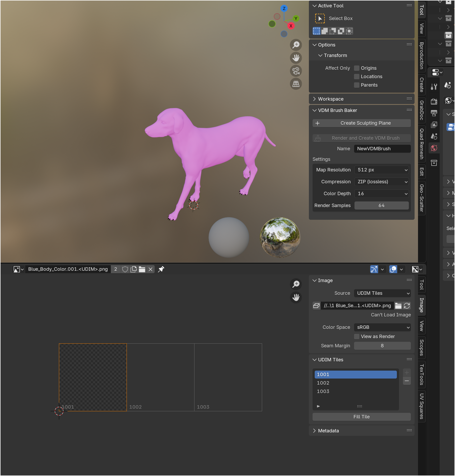
Task: Enable Affect Only Locations checkbox
Action: coord(357,77)
